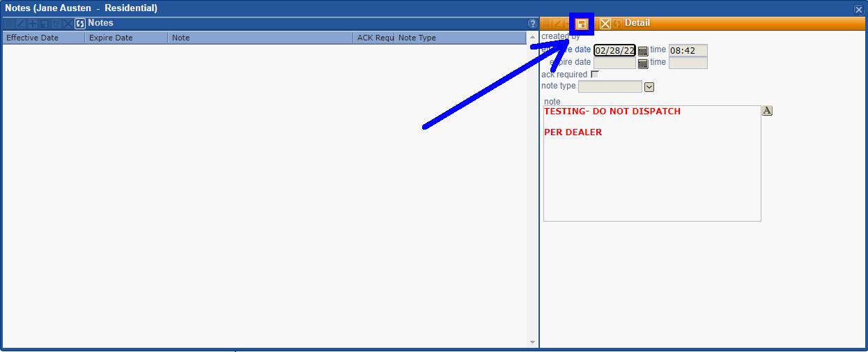Open effective date calendar picker
The width and height of the screenshot is (868, 352).
pos(643,51)
